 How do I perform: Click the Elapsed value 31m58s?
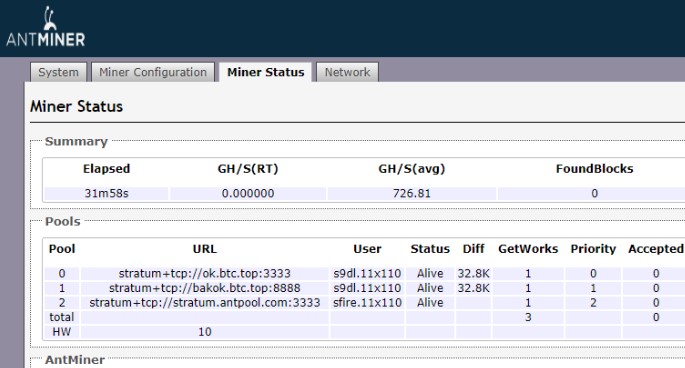107,193
